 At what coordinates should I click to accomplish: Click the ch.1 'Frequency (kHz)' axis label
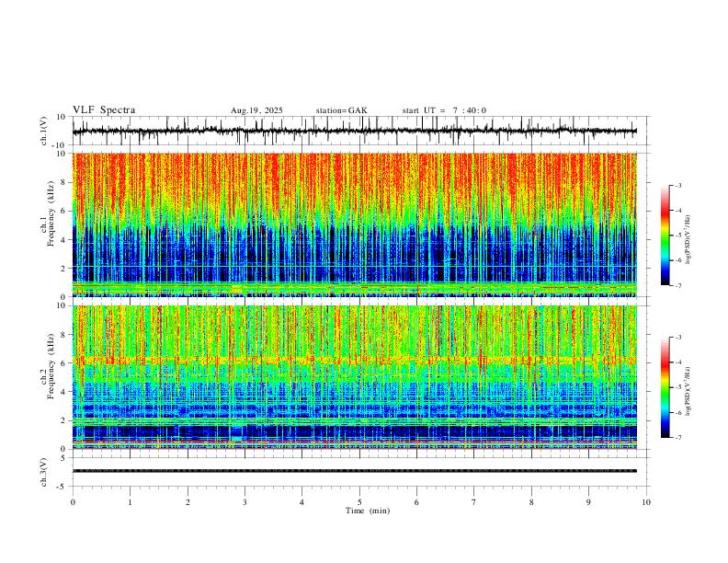click(51, 213)
